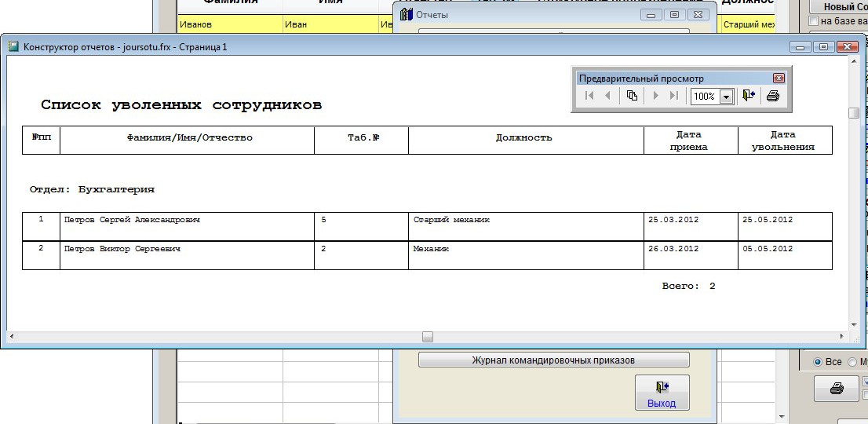Minimize the Отчеты window

click(651, 15)
